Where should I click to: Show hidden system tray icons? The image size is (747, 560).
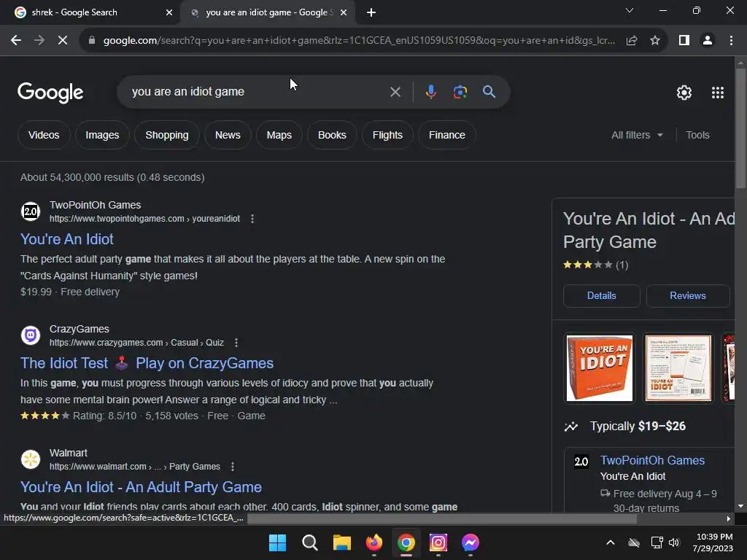[x=611, y=542]
